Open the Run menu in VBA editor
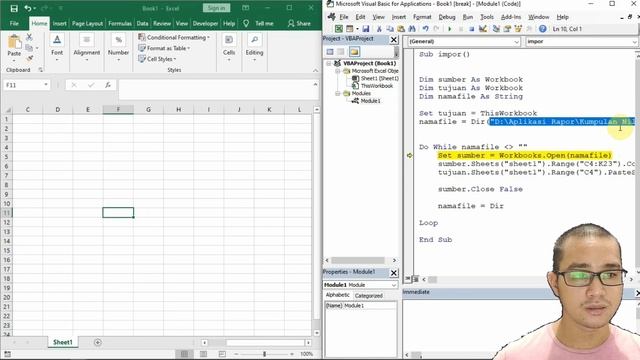640x360 pixels. (468, 17)
